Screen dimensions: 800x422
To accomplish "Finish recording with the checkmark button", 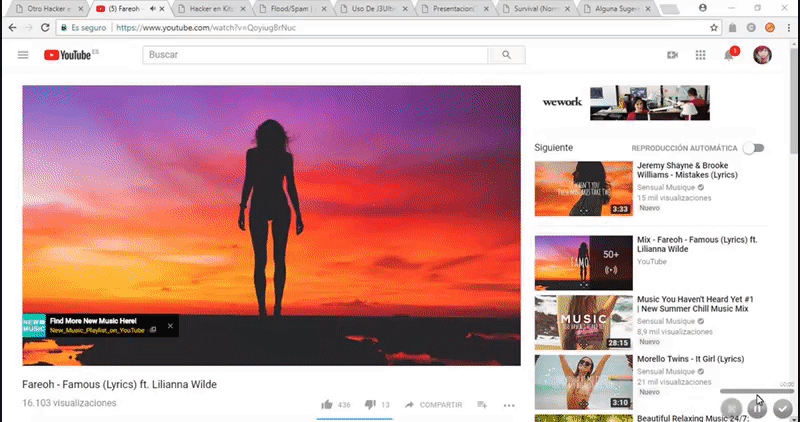I will point(783,408).
